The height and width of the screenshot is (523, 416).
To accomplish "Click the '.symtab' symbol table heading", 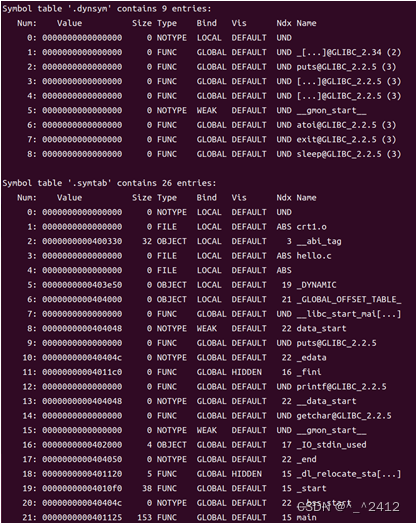I will click(109, 183).
